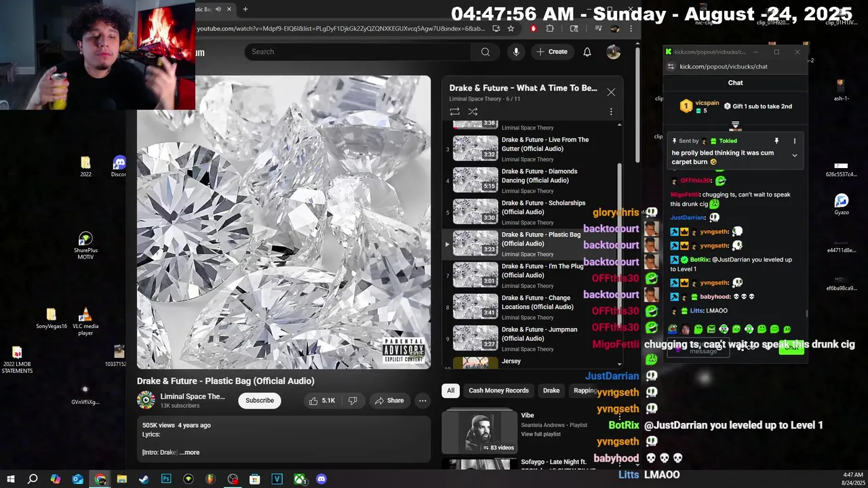This screenshot has width=868, height=488.
Task: Click the Create button on YouTube
Action: point(551,52)
